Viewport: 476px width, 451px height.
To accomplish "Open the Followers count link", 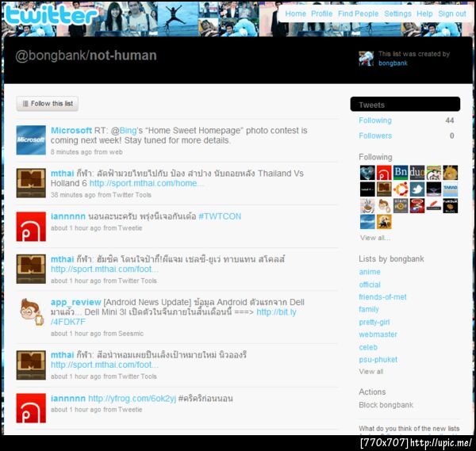I will [x=375, y=136].
